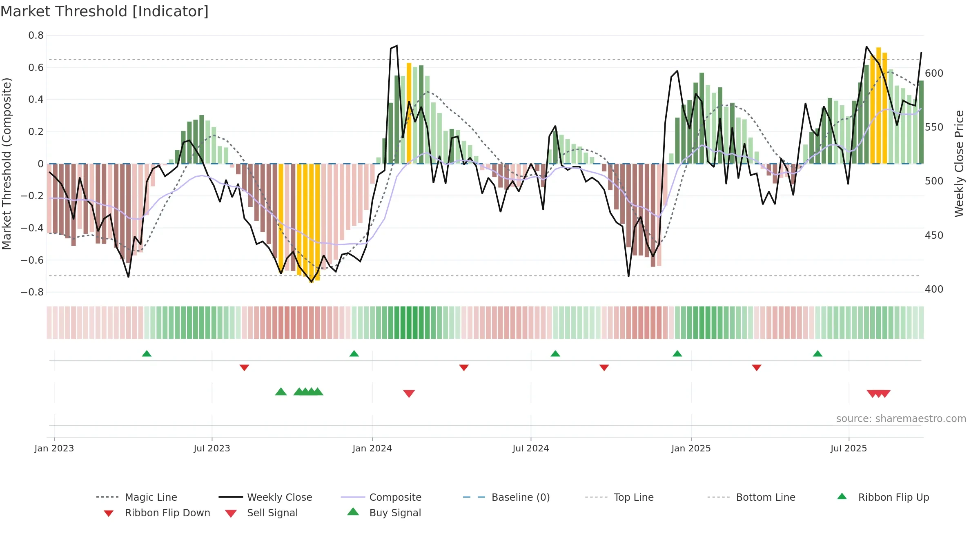
Task: Toggle the Ribbon Flip Up legend entry
Action: [883, 497]
